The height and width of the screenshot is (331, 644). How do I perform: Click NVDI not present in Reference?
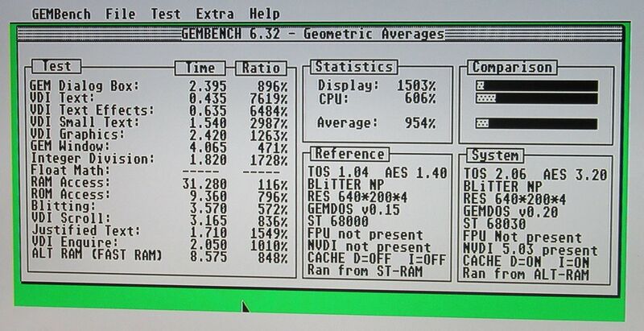coord(369,246)
